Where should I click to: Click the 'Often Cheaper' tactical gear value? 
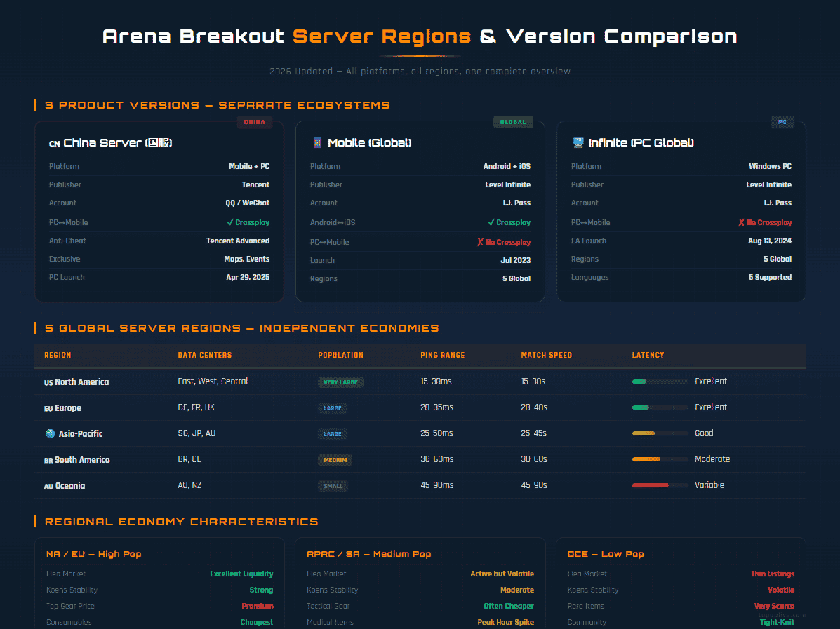coord(509,606)
